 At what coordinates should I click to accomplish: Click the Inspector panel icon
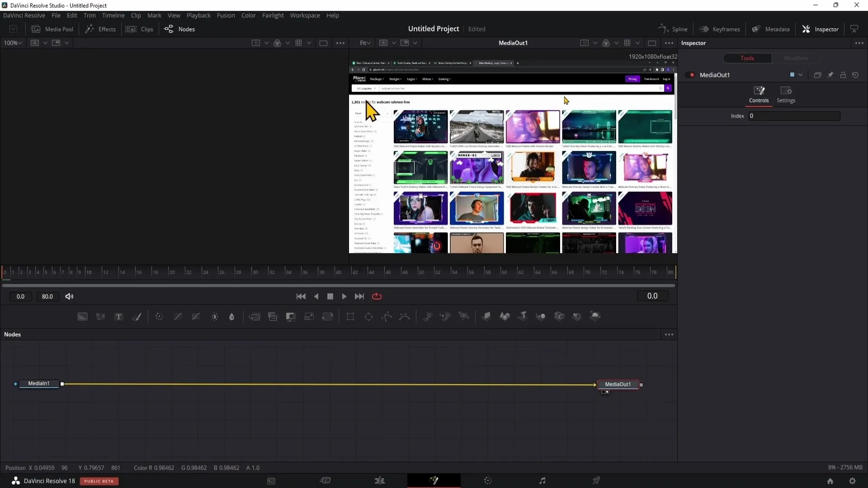[x=808, y=28]
